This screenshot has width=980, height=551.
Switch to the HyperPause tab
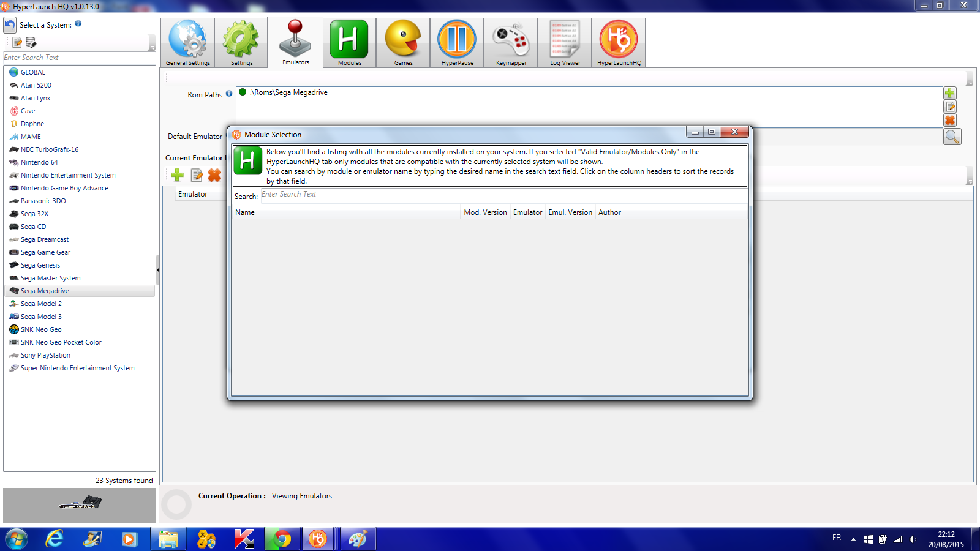click(457, 43)
